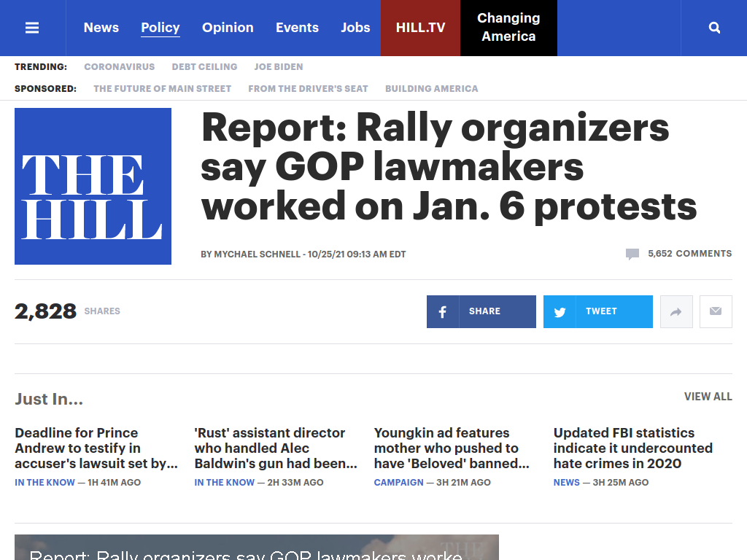Image resolution: width=747 pixels, height=560 pixels.
Task: Click the Debt Ceiling trending link
Action: [204, 66]
